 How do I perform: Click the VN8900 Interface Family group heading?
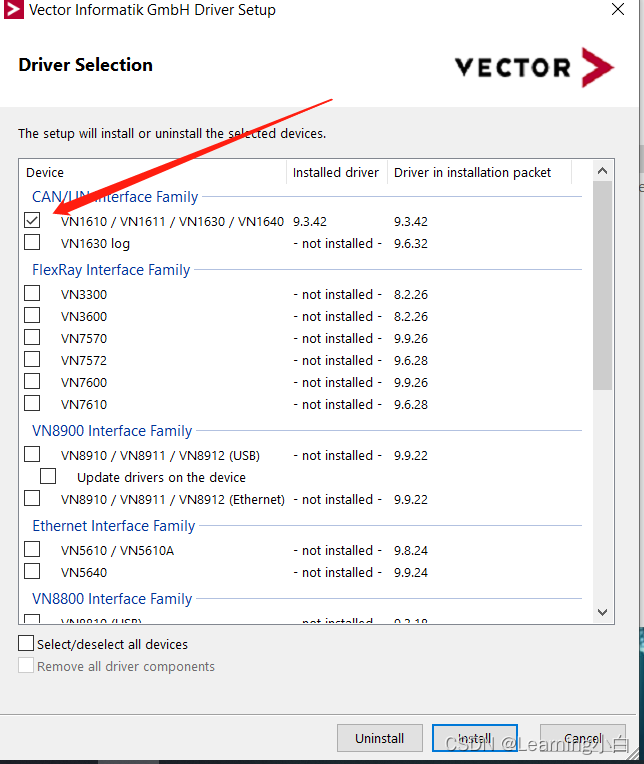tap(112, 431)
